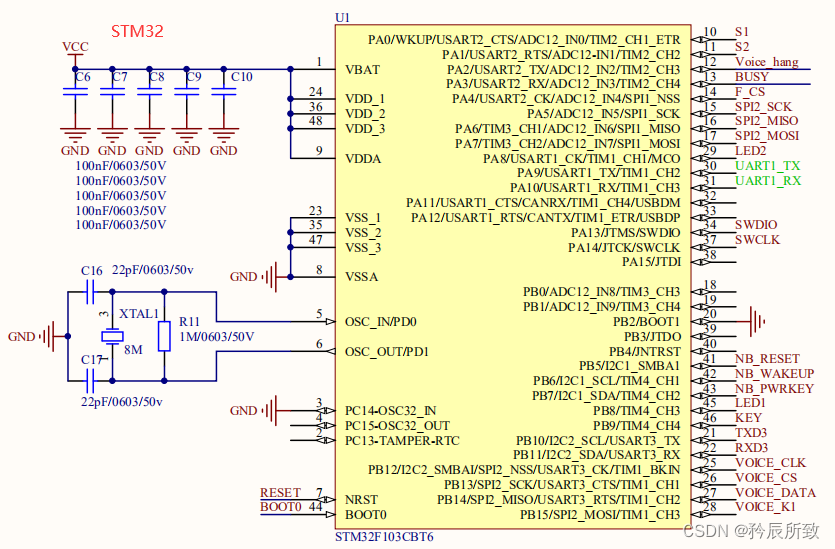This screenshot has width=835, height=549.
Task: Select capacitor C7 symbol
Action: point(112,92)
